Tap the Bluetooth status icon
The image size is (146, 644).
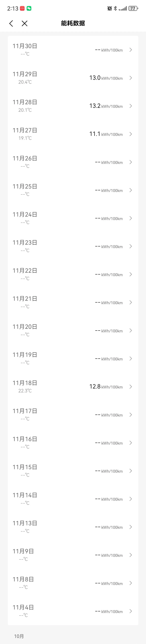[115, 9]
